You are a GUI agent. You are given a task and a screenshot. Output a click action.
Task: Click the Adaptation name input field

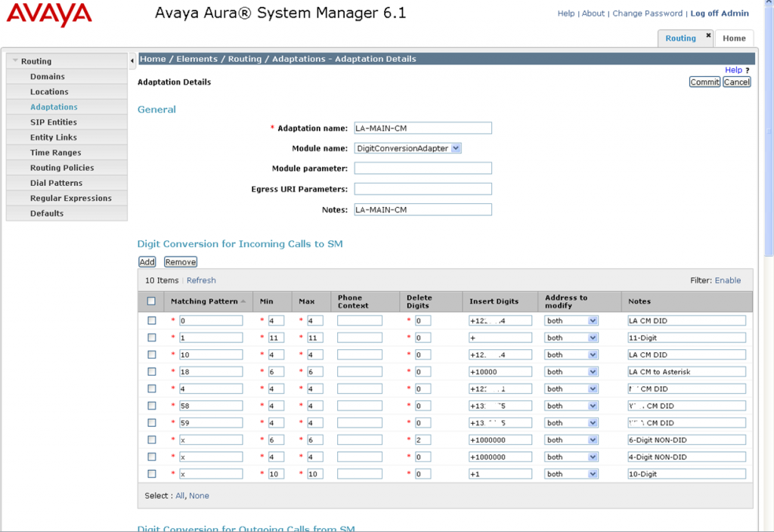(423, 128)
